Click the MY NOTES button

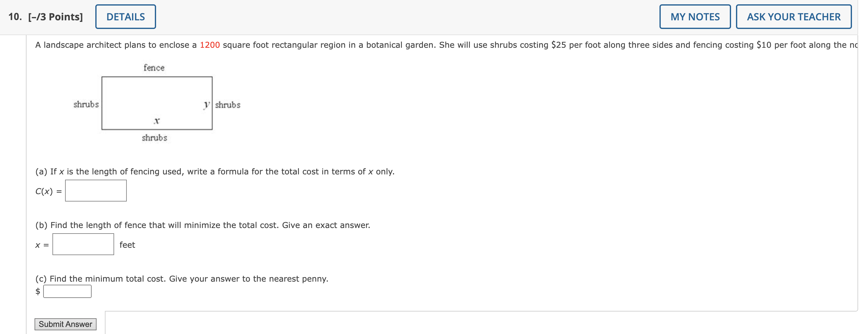694,17
